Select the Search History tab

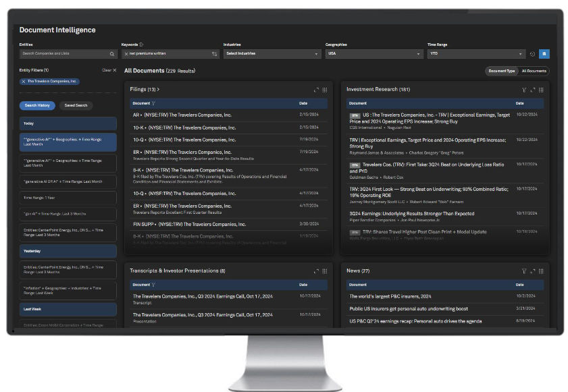point(37,105)
